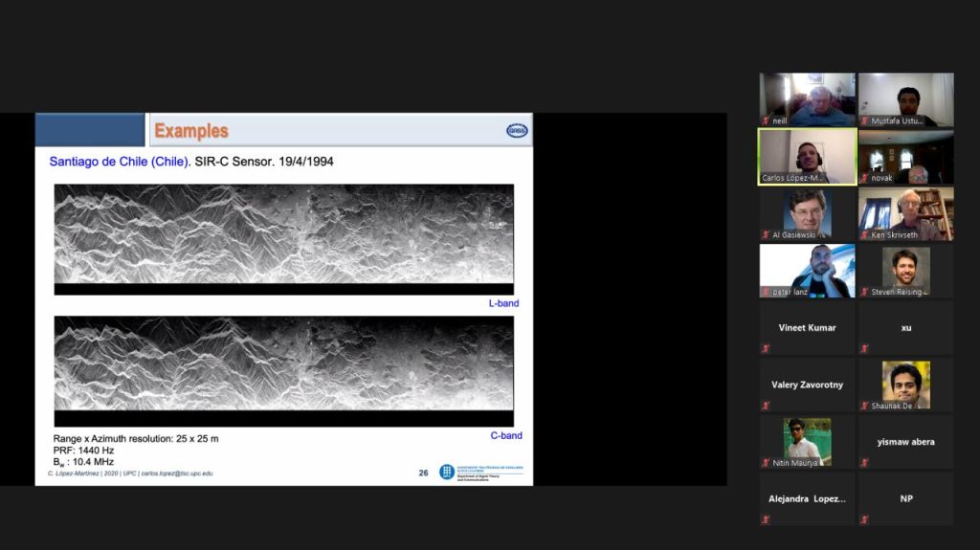The width and height of the screenshot is (980, 550).
Task: Click Al Gasiewski's muted microphone icon
Action: (767, 234)
